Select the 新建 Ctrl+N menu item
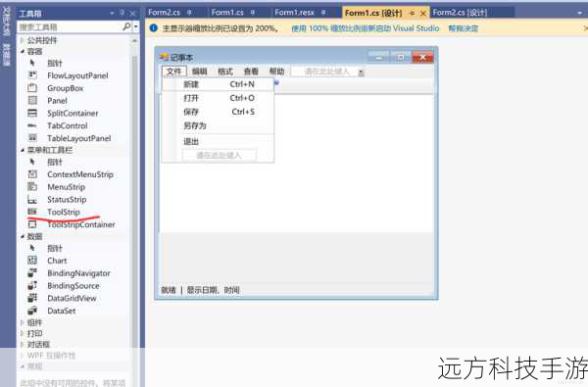 tap(218, 84)
